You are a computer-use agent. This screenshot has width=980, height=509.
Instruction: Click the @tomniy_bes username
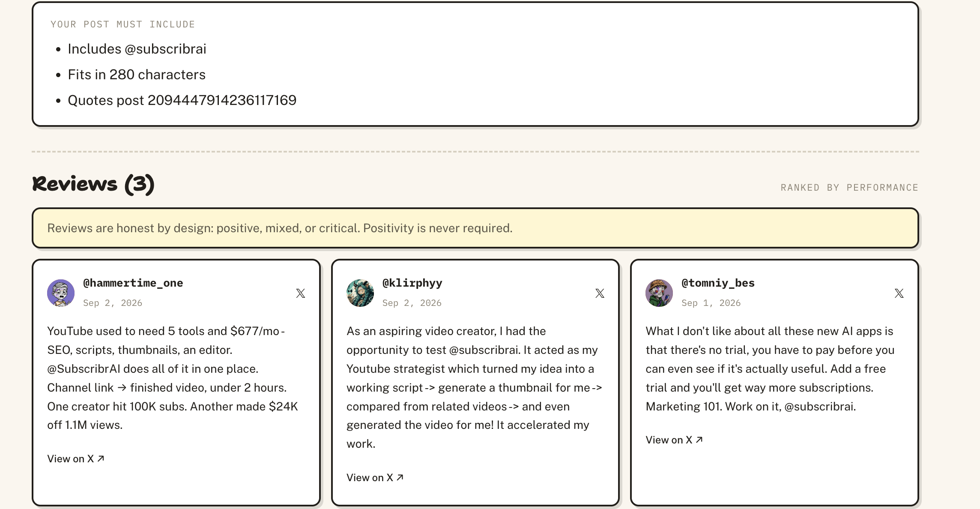pyautogui.click(x=718, y=283)
